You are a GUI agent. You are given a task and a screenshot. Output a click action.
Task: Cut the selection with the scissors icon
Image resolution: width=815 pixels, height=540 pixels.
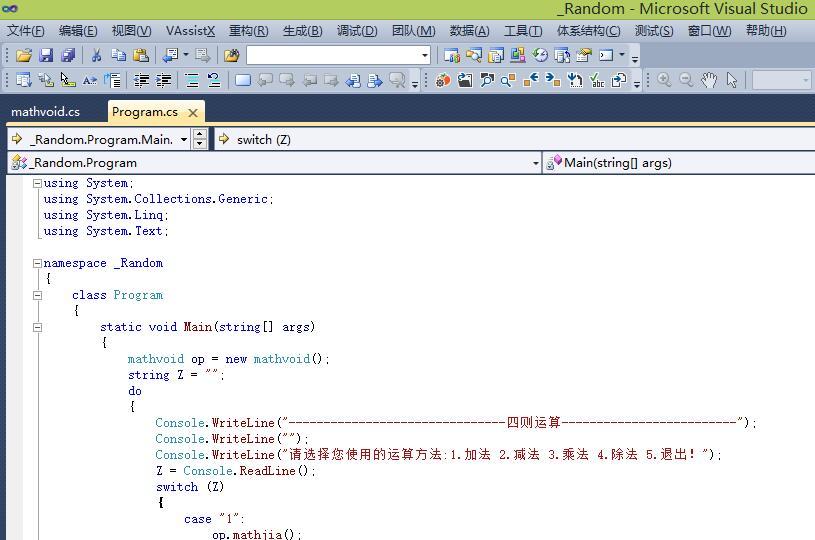click(96, 55)
